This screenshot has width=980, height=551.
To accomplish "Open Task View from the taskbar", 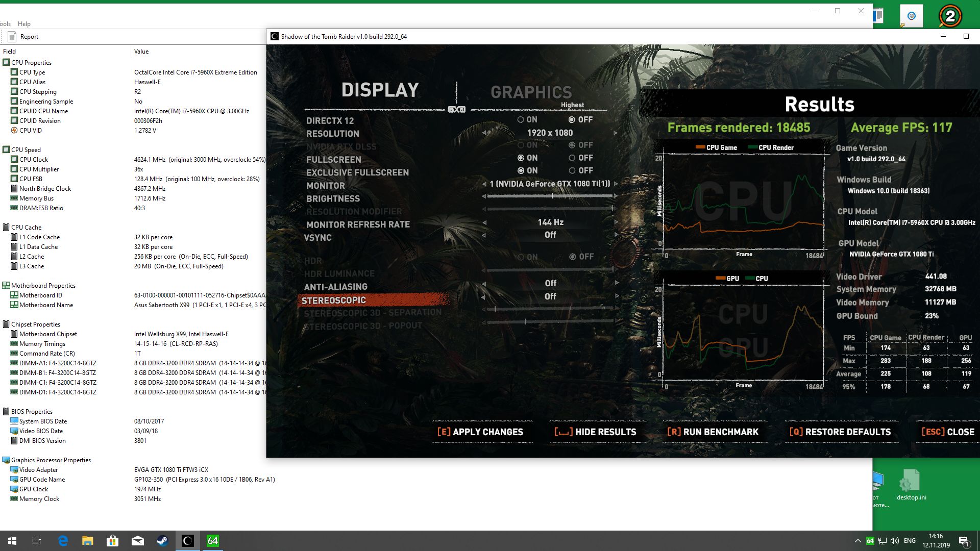I will [x=37, y=541].
